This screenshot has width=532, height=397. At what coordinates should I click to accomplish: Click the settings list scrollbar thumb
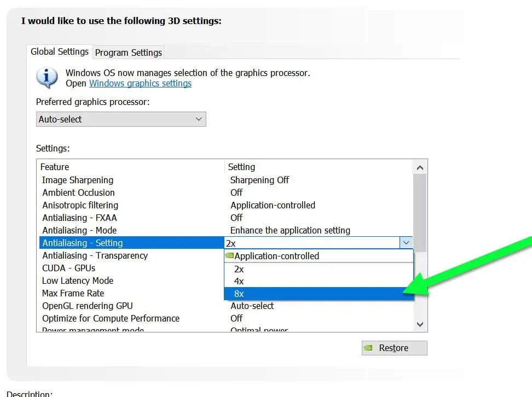[420, 213]
